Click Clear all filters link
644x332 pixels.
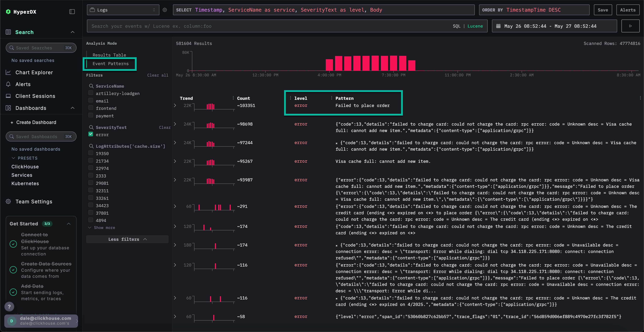coord(157,75)
